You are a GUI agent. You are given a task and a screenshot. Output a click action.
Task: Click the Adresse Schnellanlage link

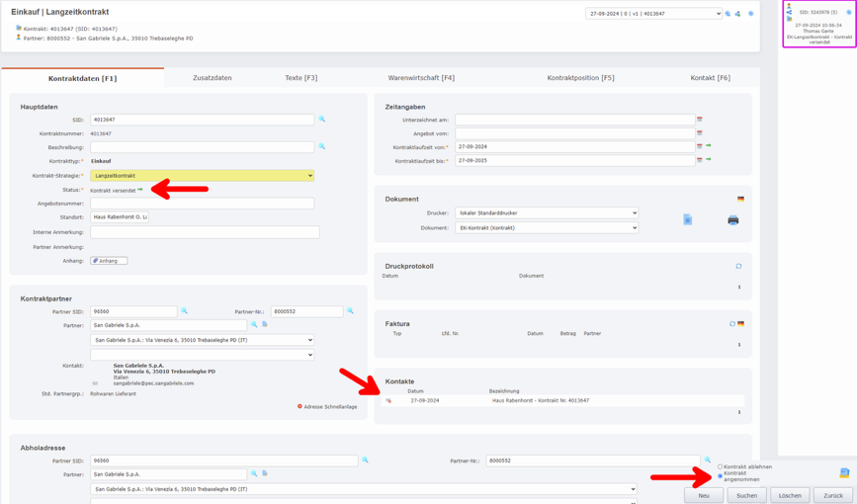click(329, 406)
